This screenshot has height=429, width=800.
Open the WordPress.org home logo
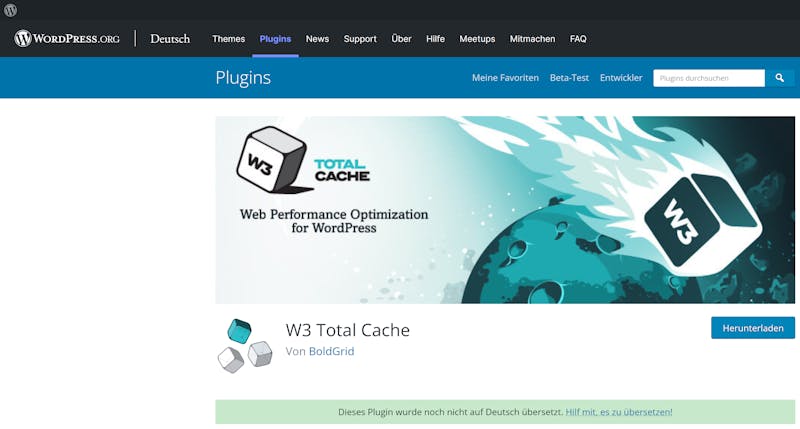pos(67,39)
